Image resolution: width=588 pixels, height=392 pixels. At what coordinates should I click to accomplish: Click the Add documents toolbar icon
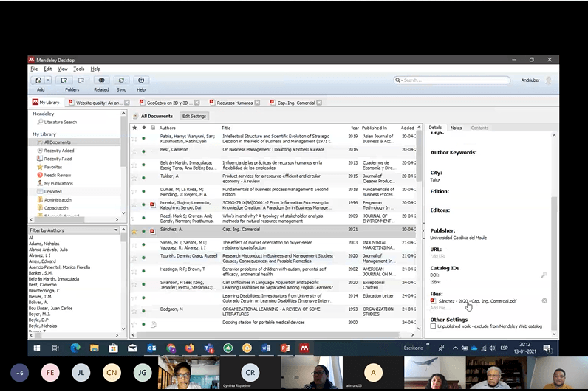37,80
